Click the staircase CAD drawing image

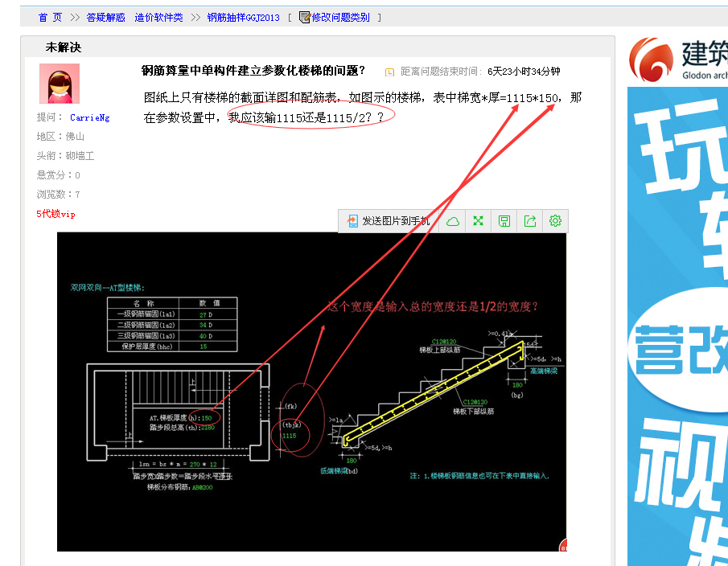[311, 392]
